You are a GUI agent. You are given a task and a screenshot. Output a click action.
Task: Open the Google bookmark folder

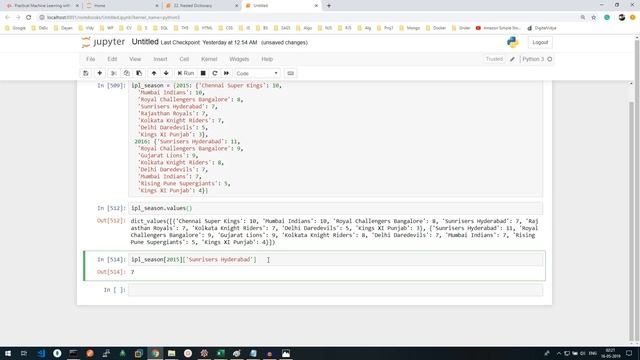point(16,28)
